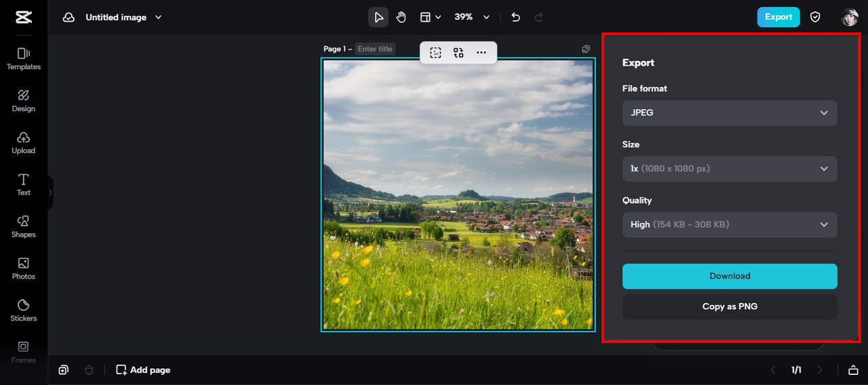The height and width of the screenshot is (385, 868).
Task: Open the Stickers sidebar panel
Action: click(x=24, y=311)
